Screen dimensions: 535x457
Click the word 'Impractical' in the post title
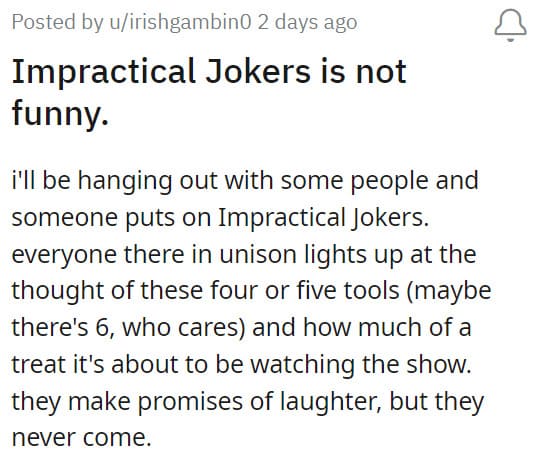[103, 73]
